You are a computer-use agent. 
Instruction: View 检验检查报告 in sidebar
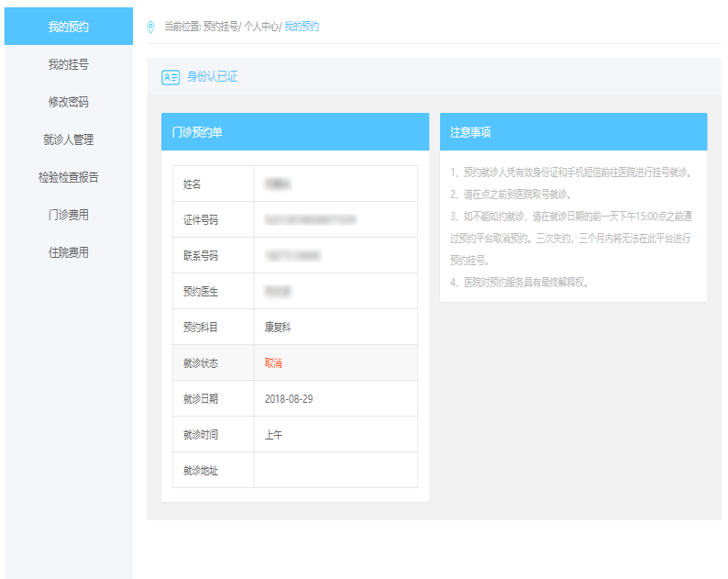69,177
